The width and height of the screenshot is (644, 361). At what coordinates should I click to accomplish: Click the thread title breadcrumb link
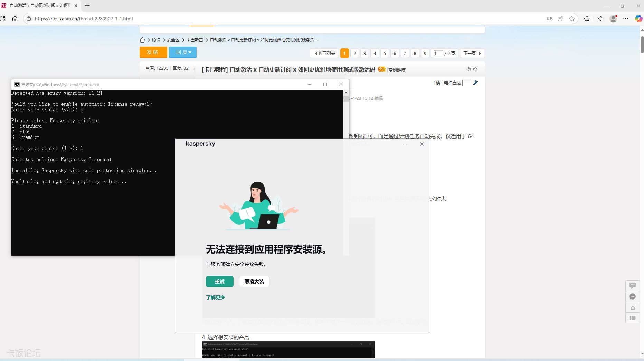(x=264, y=40)
